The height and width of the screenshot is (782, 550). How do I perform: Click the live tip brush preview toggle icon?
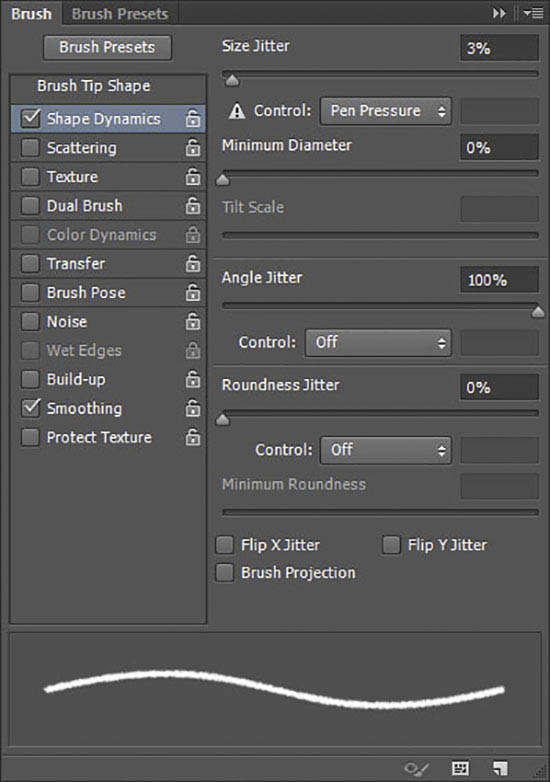click(416, 768)
